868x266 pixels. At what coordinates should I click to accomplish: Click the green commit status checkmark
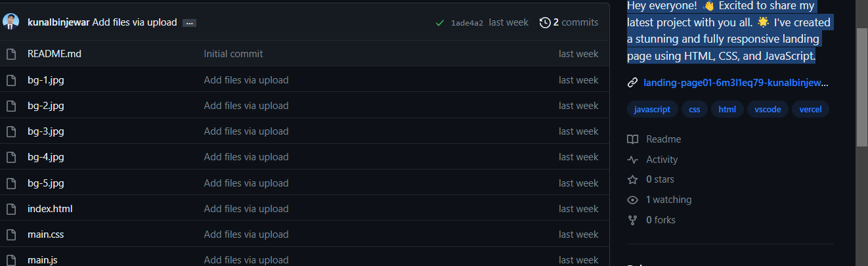coord(440,23)
